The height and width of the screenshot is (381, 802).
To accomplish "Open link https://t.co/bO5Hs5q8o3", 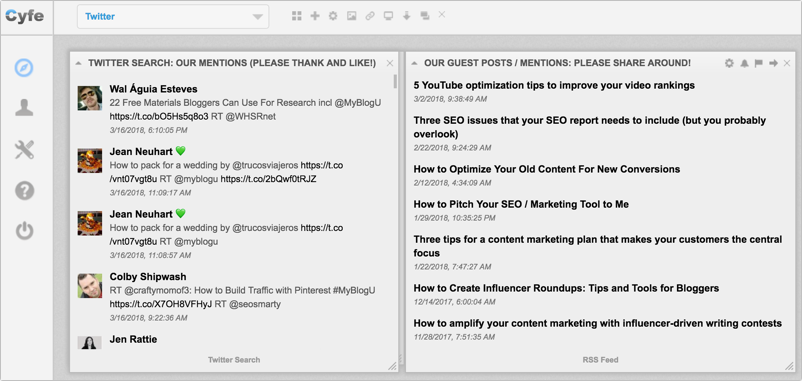I will (x=159, y=117).
